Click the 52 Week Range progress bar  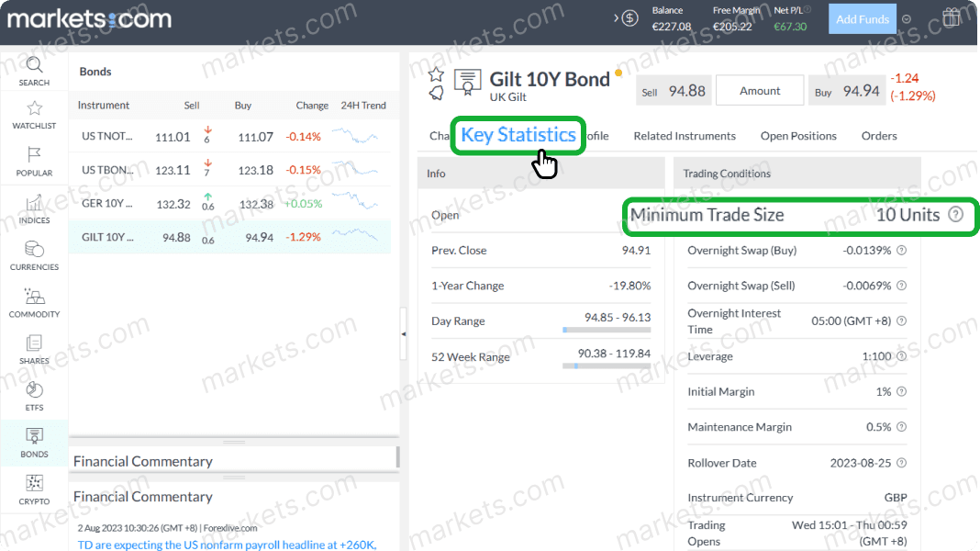point(607,364)
